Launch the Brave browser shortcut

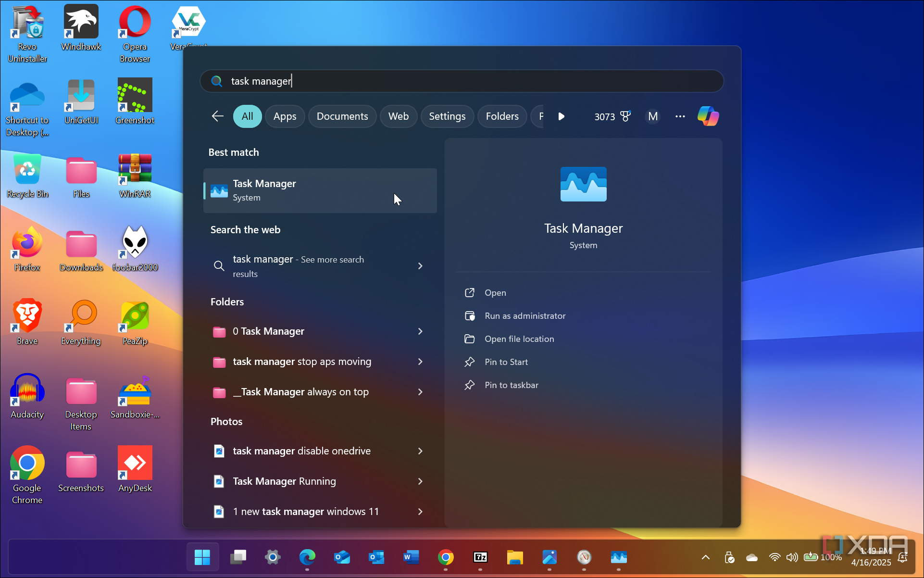[27, 322]
